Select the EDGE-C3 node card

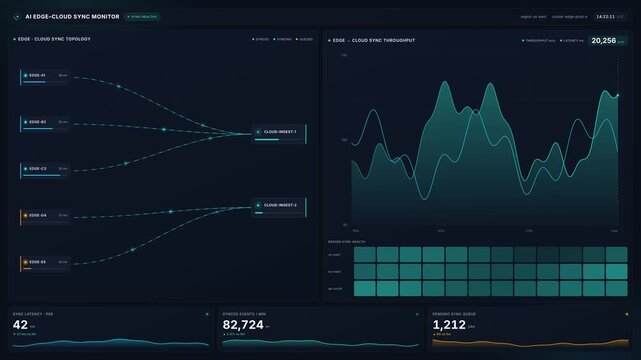coord(45,170)
